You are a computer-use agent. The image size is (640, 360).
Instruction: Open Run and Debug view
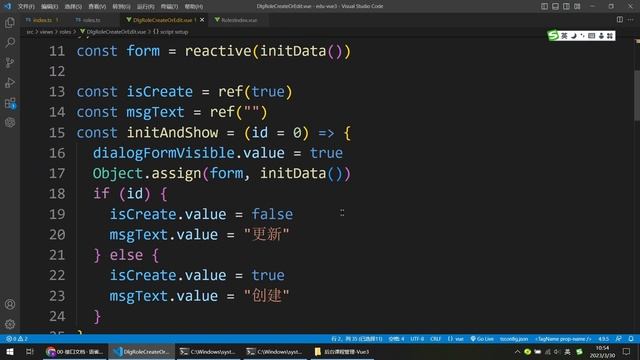[10, 82]
